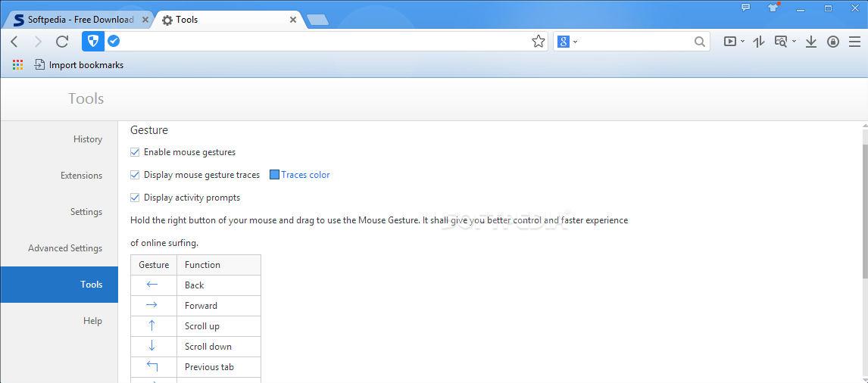Click the Back function cell
Image resolution: width=868 pixels, height=383 pixels.
coord(219,285)
